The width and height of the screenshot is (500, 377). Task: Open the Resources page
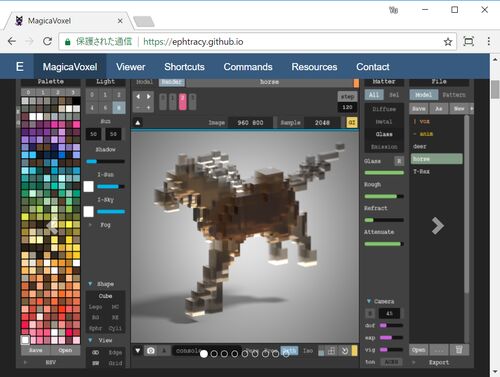314,67
